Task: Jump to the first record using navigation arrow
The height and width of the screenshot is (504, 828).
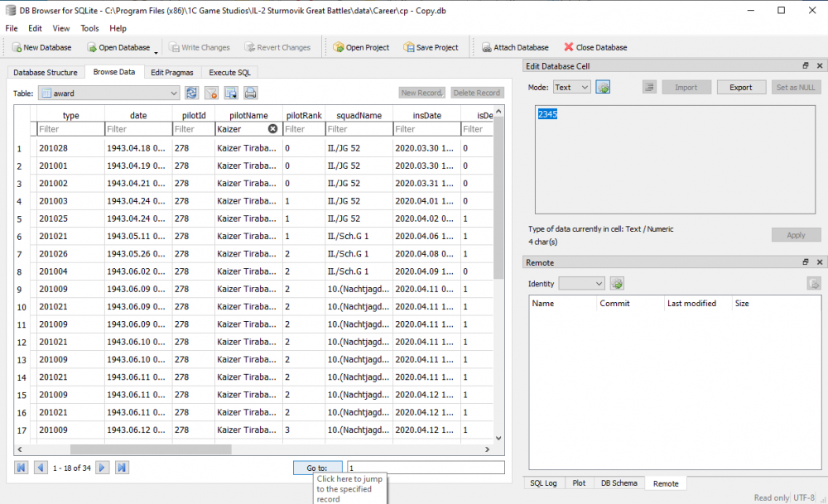Action: tap(22, 468)
